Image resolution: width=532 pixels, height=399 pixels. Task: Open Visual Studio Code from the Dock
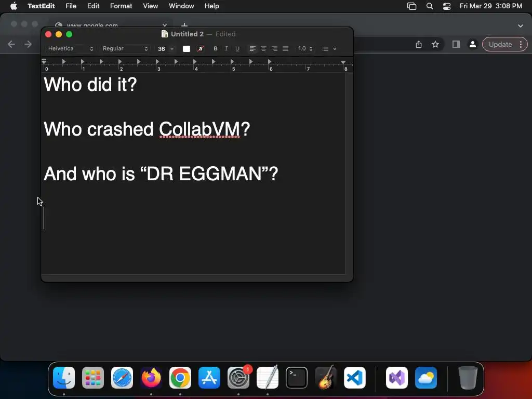pos(355,378)
